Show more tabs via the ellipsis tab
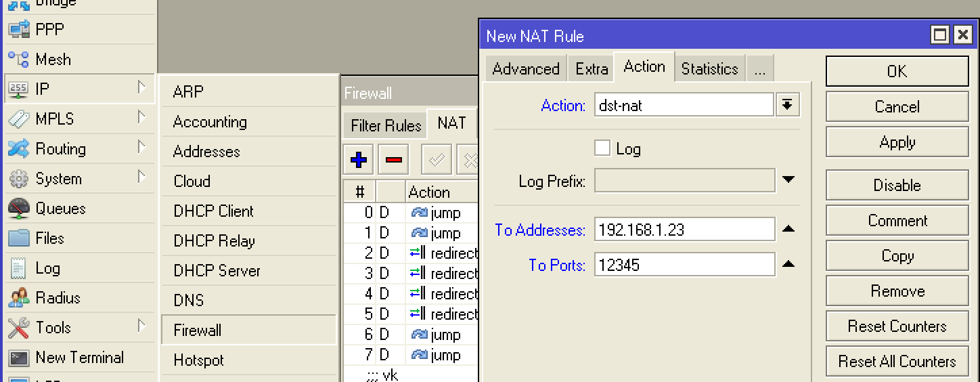980x382 pixels. [x=759, y=69]
